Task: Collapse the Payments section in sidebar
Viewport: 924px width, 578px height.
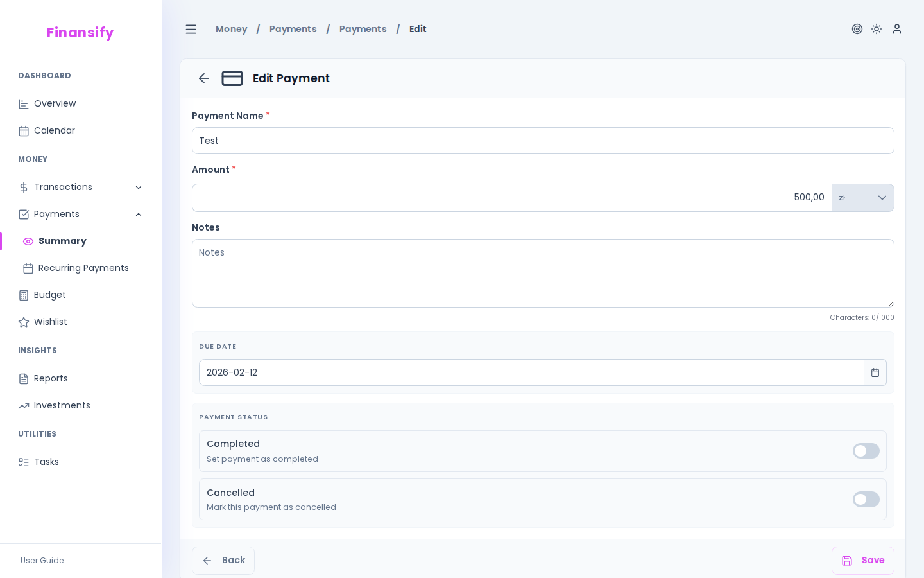Action: click(139, 215)
